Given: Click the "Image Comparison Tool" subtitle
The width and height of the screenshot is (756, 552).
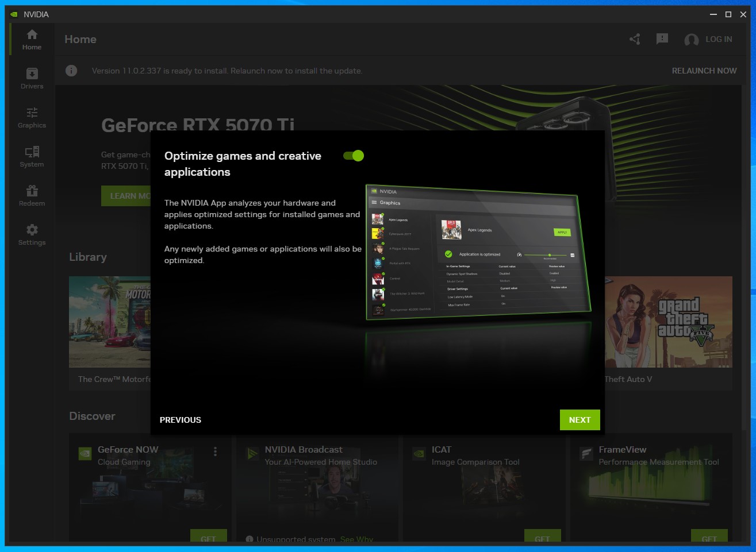Looking at the screenshot, I should (475, 462).
